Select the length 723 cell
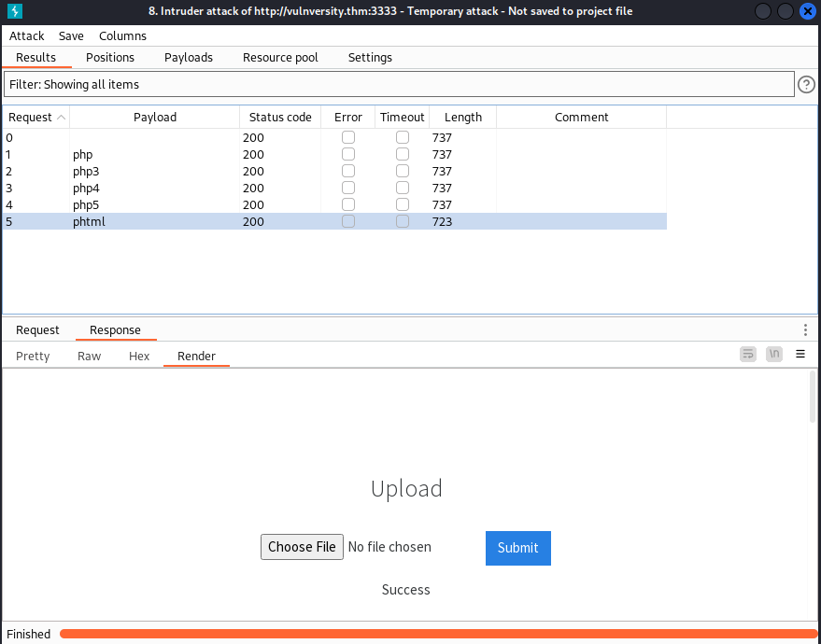This screenshot has width=821, height=644. coord(463,221)
